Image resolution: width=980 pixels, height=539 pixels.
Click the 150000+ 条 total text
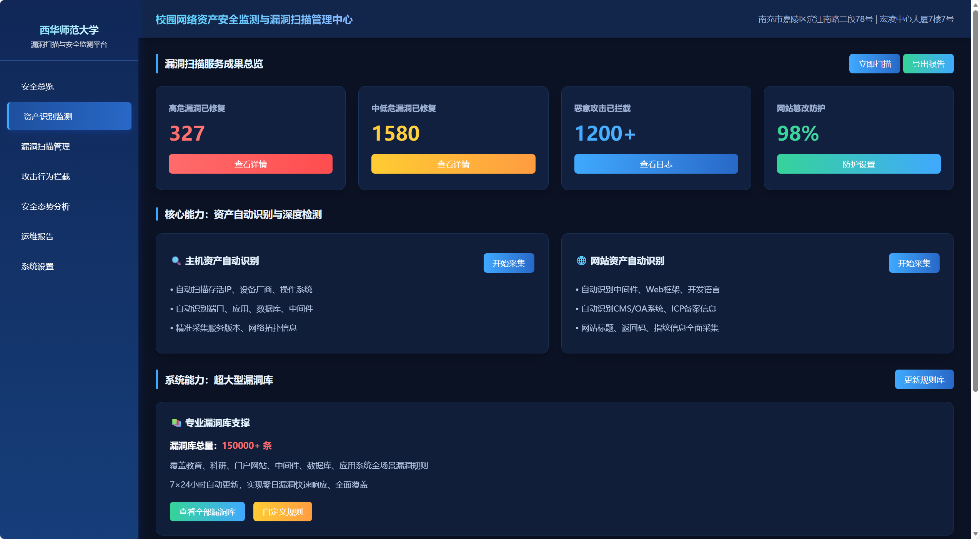coord(247,446)
